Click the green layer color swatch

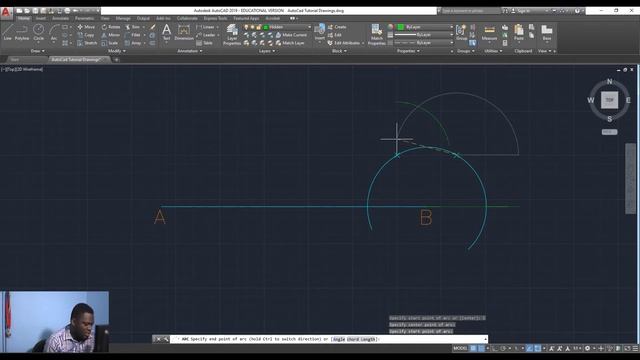click(x=266, y=27)
